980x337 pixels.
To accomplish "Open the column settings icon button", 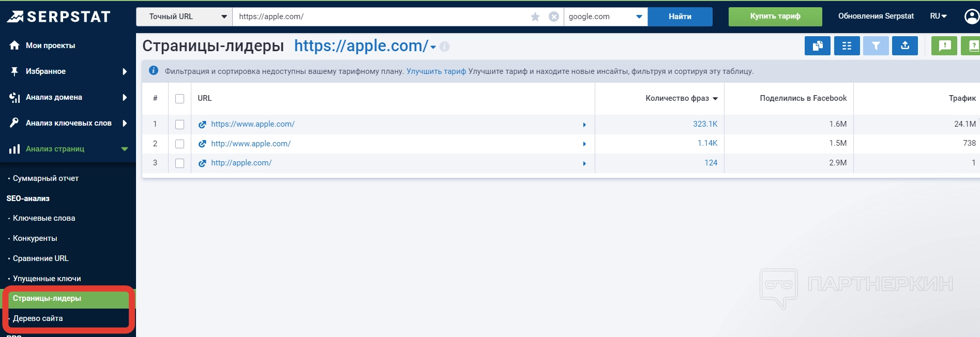I will click(x=847, y=46).
